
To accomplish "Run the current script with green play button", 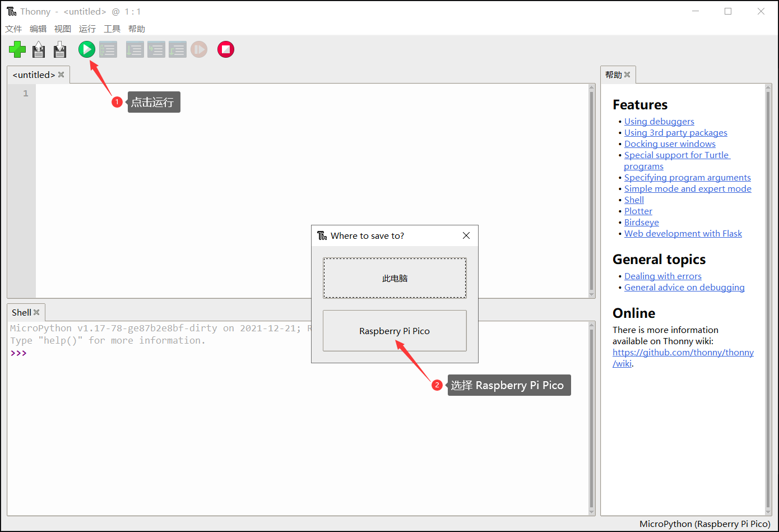I will click(x=87, y=49).
